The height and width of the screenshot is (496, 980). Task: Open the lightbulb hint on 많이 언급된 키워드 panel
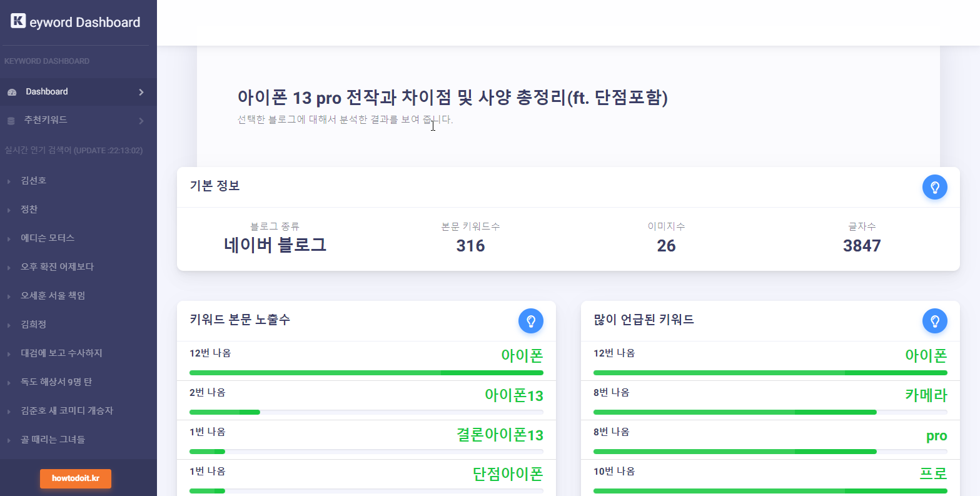(935, 321)
